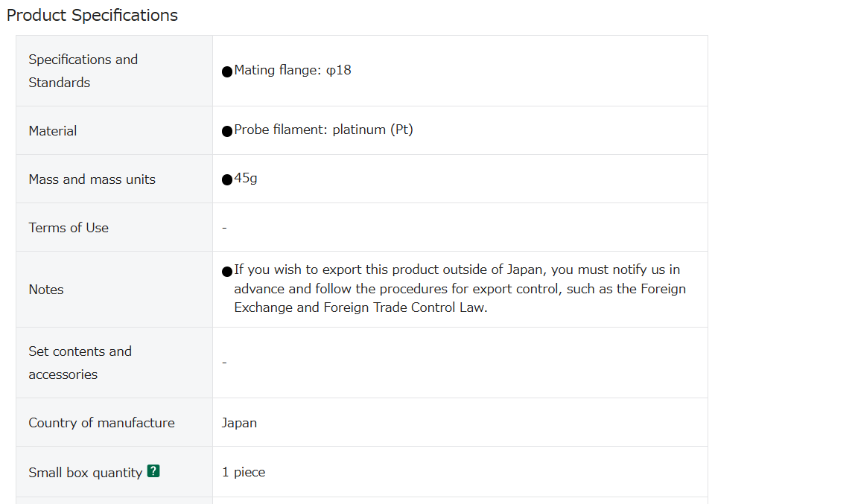Click the dash value for Set contents row
This screenshot has height=504, width=858.
[224, 363]
